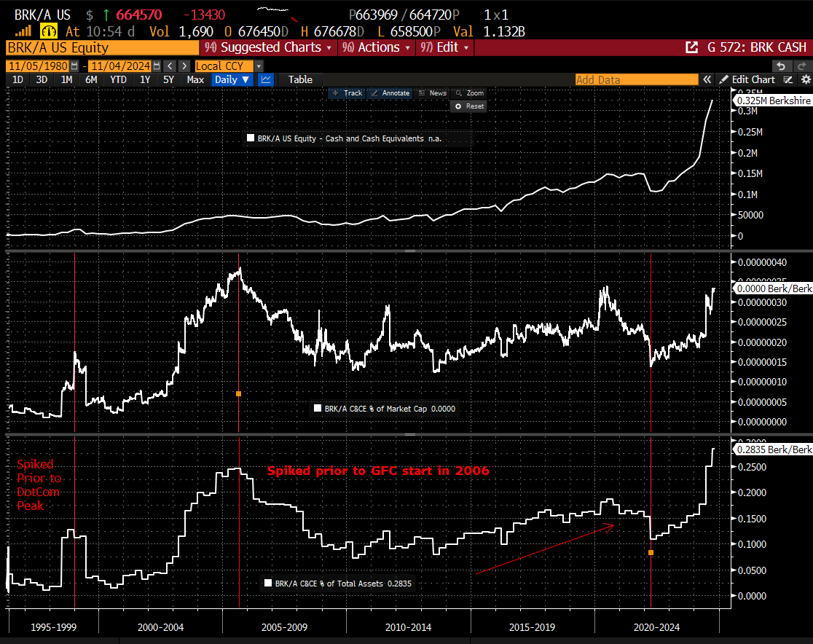Image resolution: width=813 pixels, height=644 pixels.
Task: Pop out the chart in a new window
Action: pyautogui.click(x=691, y=47)
